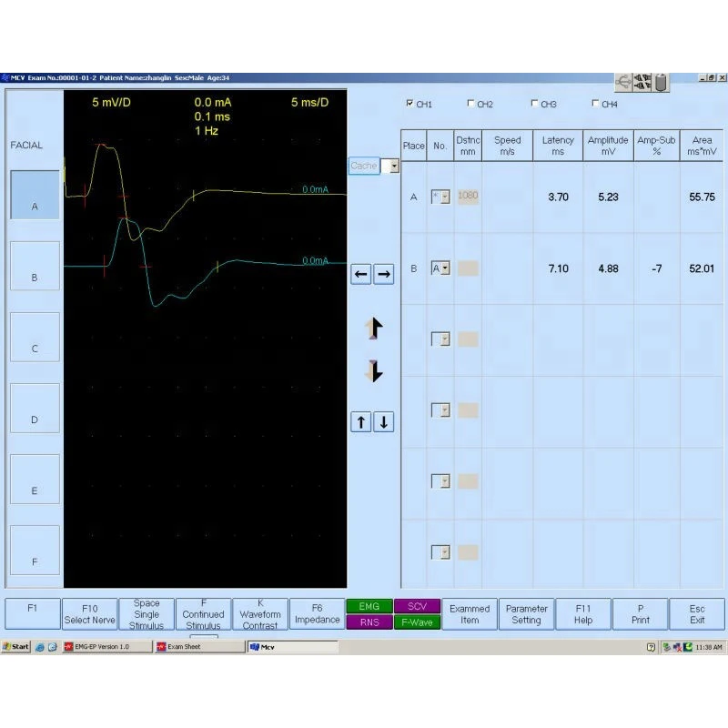Click the Continued Stimulus button
Screen dimensions: 728x728
pyautogui.click(x=203, y=613)
